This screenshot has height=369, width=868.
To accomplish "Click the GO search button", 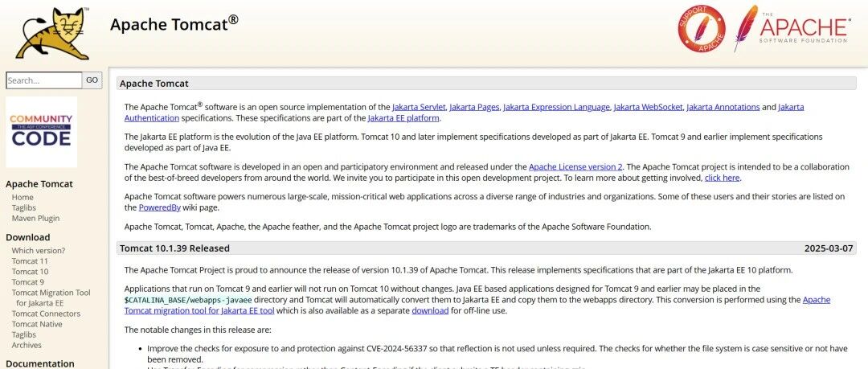I will [x=92, y=80].
